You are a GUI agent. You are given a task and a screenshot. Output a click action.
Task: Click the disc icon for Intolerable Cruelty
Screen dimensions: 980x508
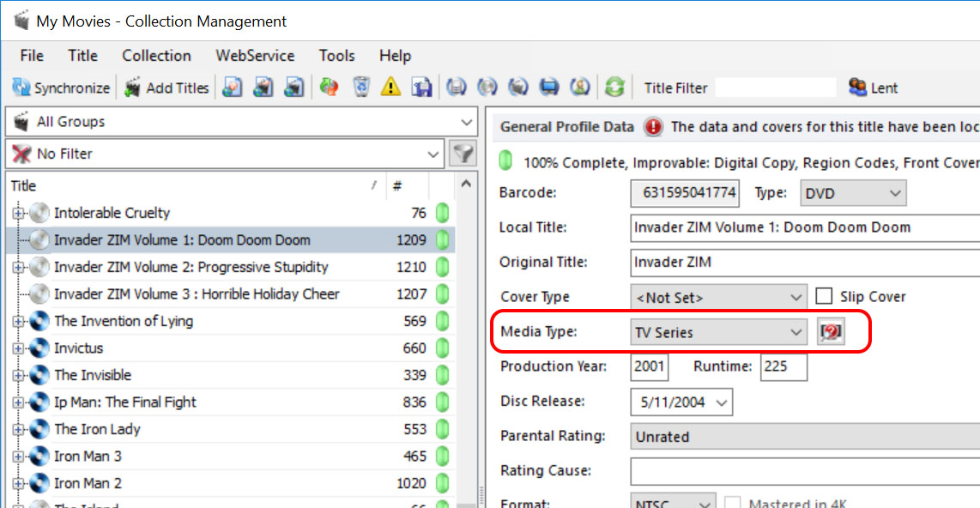coord(39,213)
